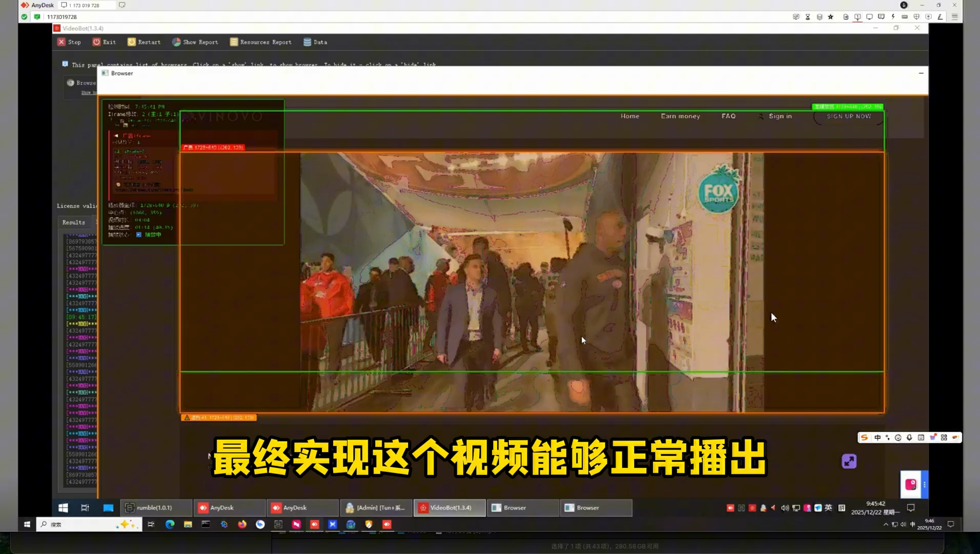Open Sogou toolbox grid icon
Image resolution: width=980 pixels, height=554 pixels.
(944, 438)
